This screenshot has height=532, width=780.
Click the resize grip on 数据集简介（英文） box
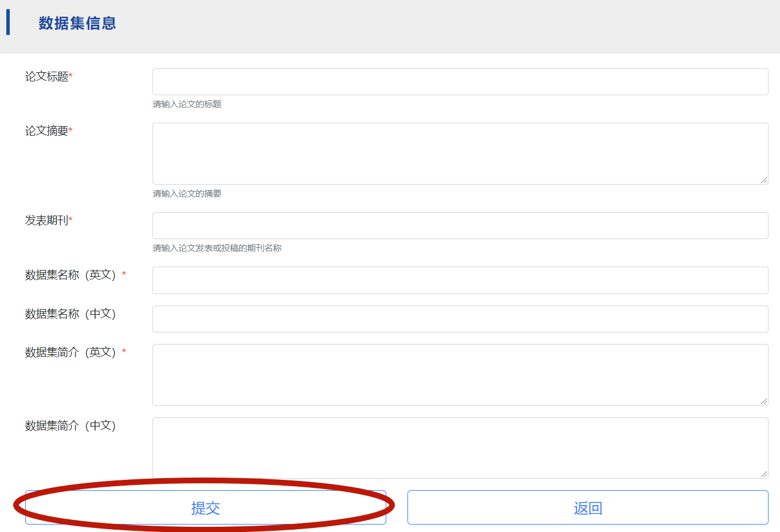[x=764, y=401]
